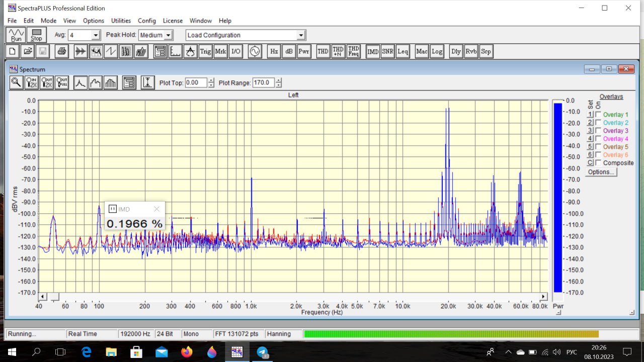644x362 pixels.
Task: Enable Overlay 4 checkbox
Action: pyautogui.click(x=598, y=139)
